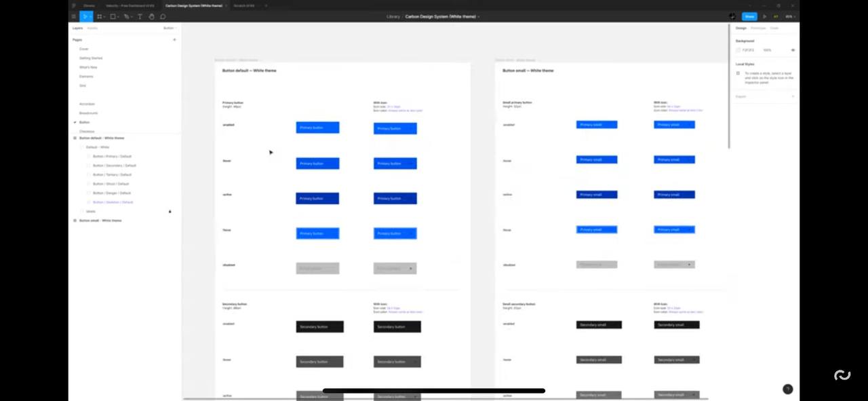Click the lock icon on Labels layer

click(170, 211)
